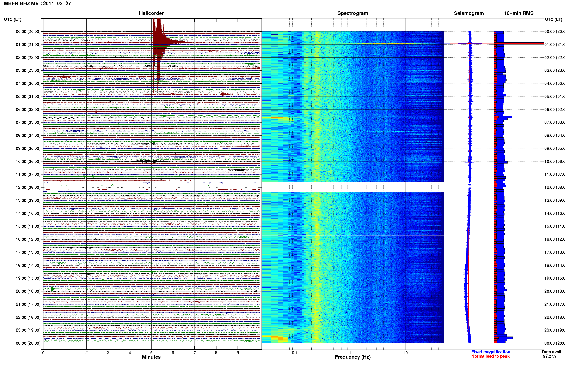Click the white data-gap band in the spectrogram
This screenshot has width=588, height=368.
click(x=353, y=187)
